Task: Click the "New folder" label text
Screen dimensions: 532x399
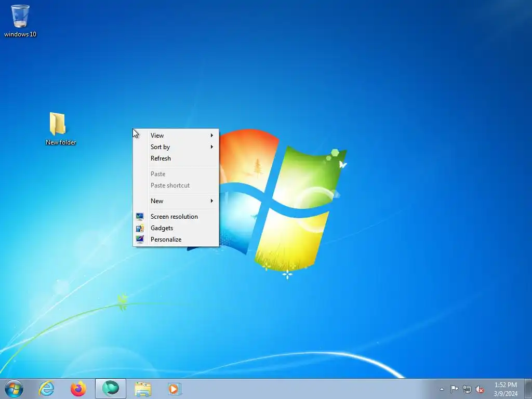Action: click(61, 142)
